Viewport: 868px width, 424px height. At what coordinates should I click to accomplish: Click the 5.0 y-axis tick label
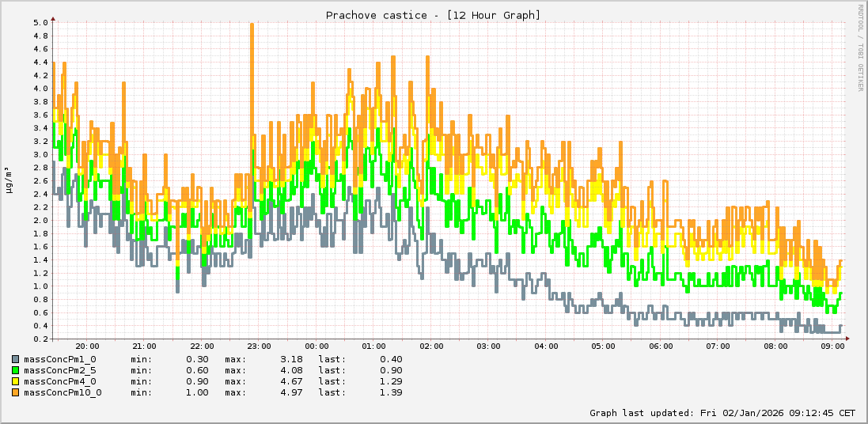[40, 22]
